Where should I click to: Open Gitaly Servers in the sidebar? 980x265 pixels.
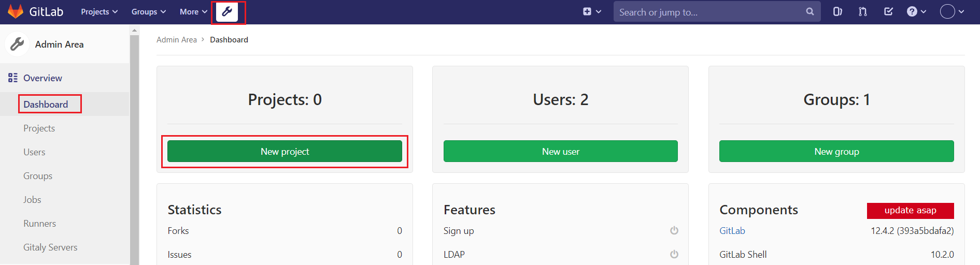tap(50, 247)
